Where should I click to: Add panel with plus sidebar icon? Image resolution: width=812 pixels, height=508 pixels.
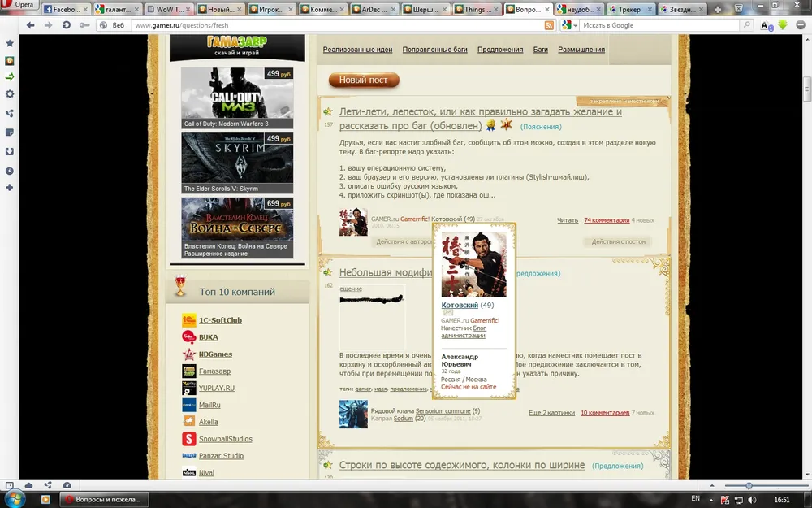(9, 188)
